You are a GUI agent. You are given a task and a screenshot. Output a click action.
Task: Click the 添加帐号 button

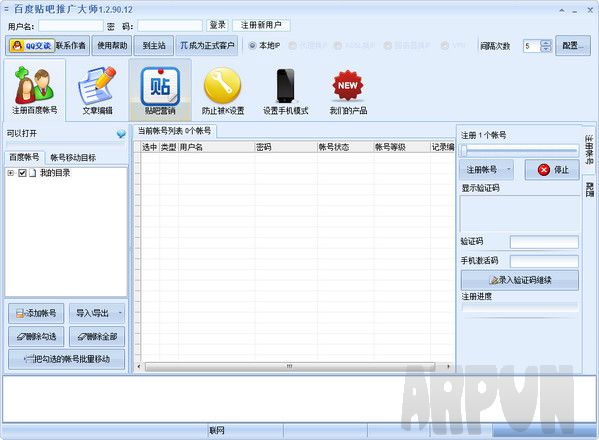[36, 313]
